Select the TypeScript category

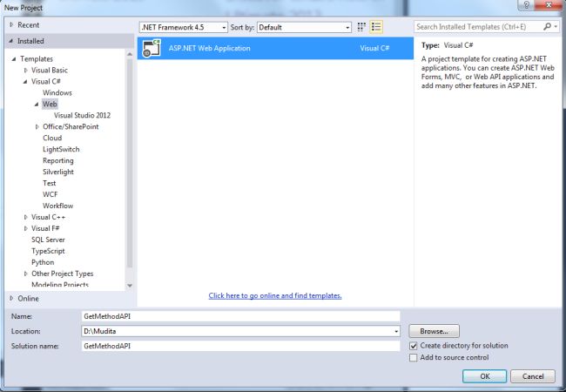(x=48, y=251)
